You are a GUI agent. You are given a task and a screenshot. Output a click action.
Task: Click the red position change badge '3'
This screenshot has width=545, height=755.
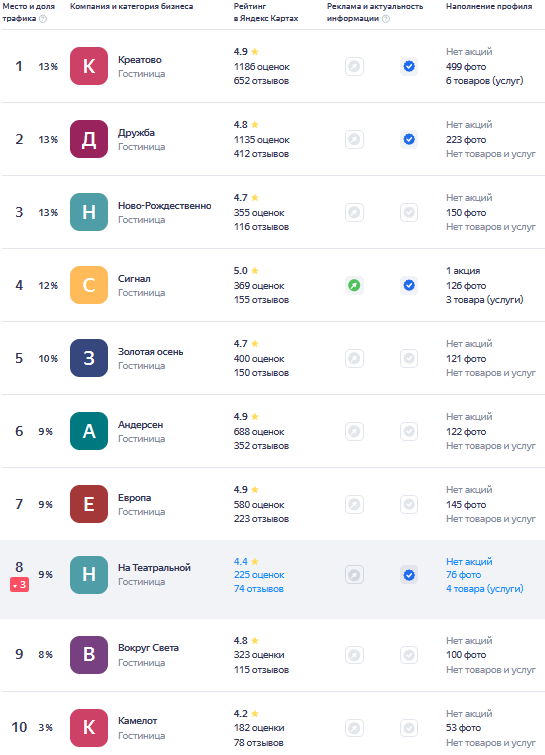(x=19, y=585)
